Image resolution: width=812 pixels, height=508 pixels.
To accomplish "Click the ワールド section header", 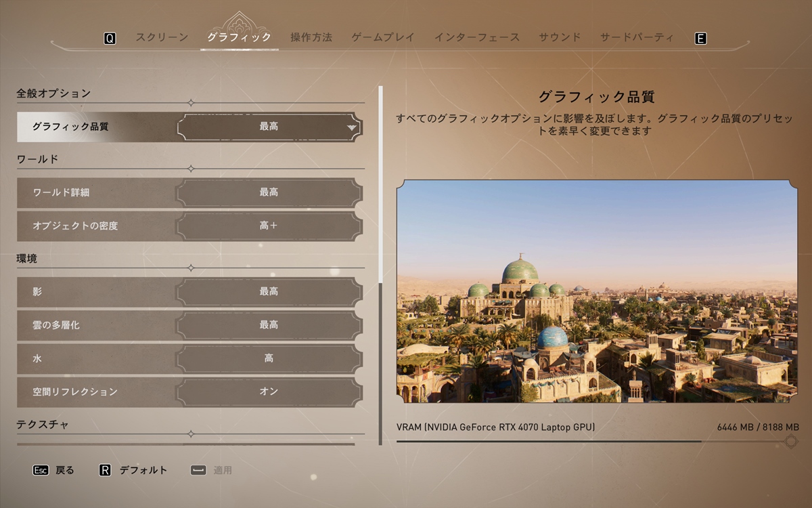I will pos(37,160).
